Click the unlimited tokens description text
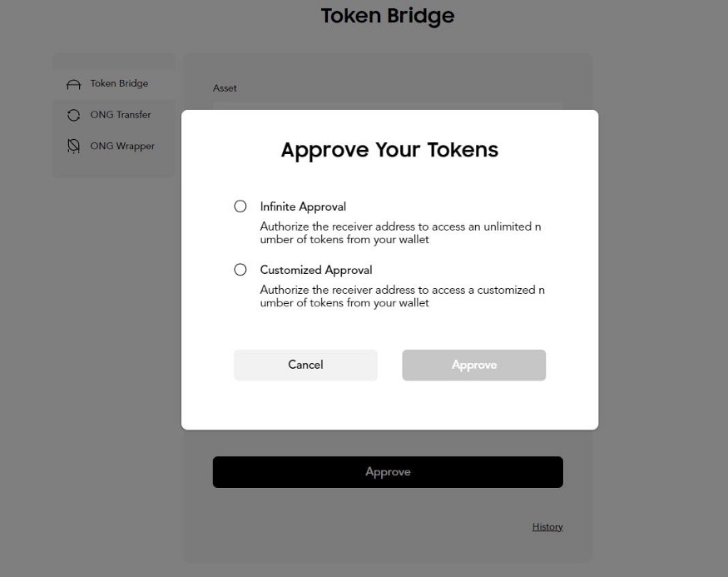Image resolution: width=728 pixels, height=577 pixels. coord(402,233)
